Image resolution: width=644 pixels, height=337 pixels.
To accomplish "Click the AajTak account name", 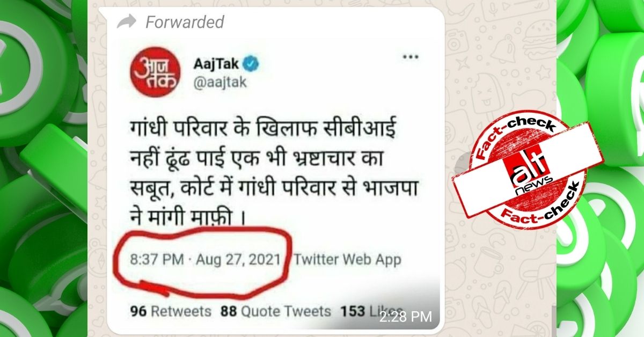I will point(217,64).
